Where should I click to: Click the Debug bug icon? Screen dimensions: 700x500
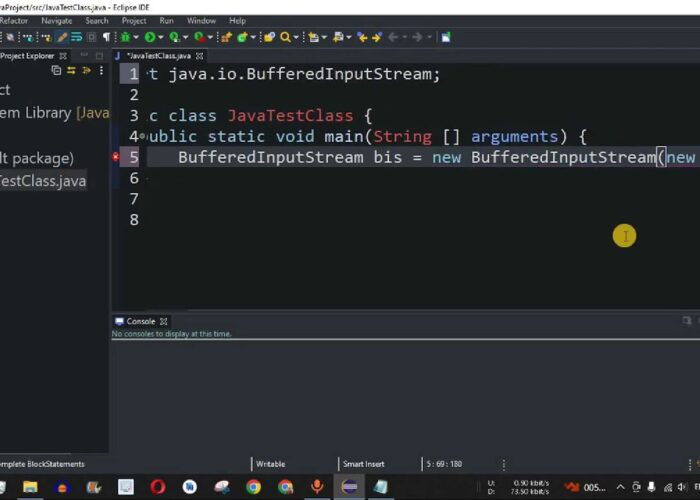point(125,37)
